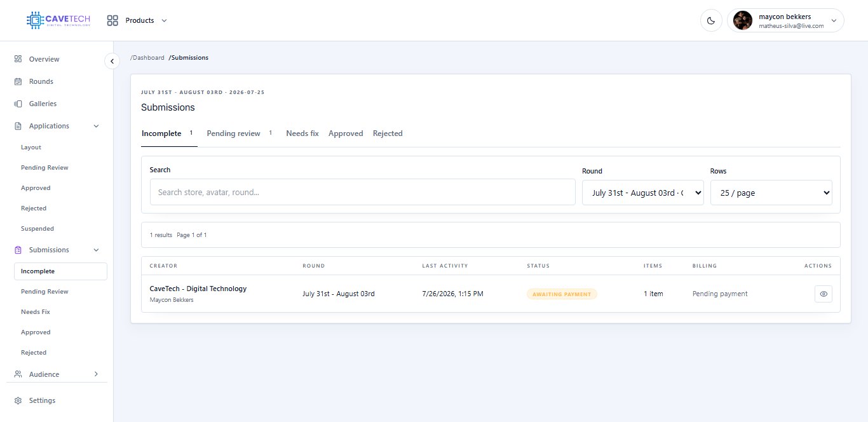
Task: Click the user profile avatar picture
Action: pyautogui.click(x=743, y=20)
